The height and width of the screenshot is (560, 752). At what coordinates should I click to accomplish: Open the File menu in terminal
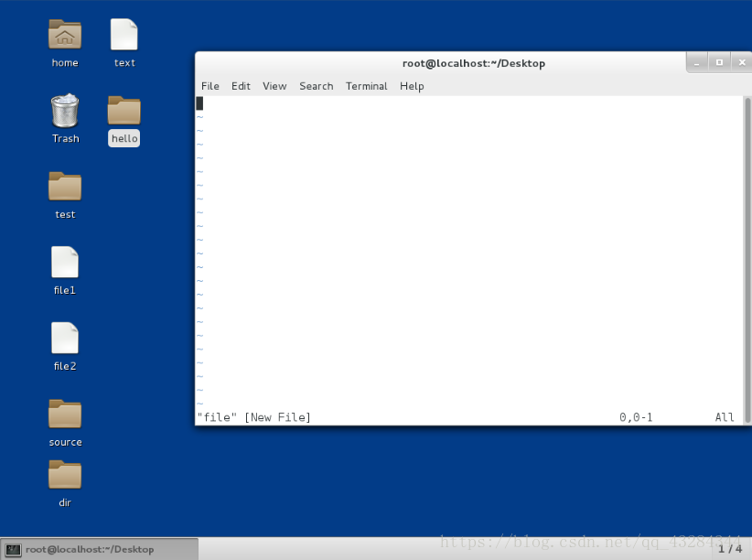pos(210,86)
